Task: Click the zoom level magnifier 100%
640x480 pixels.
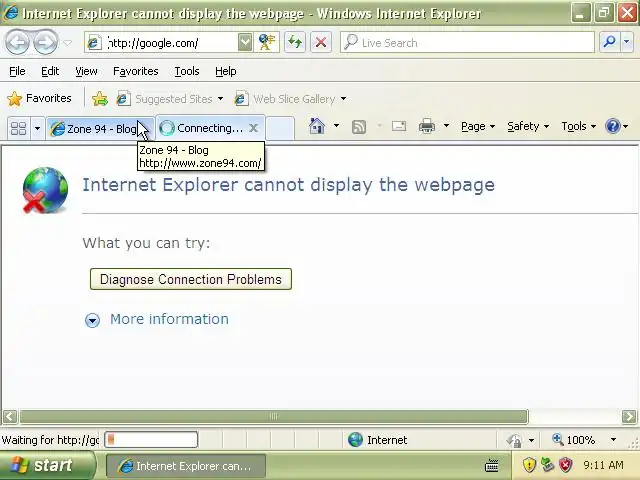Action: (x=575, y=440)
